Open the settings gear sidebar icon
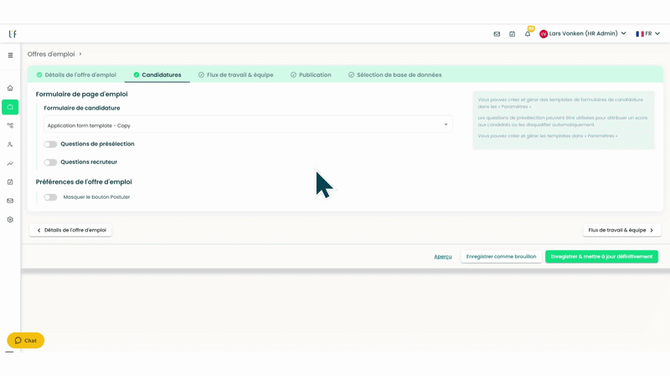The width and height of the screenshot is (670, 376). (x=10, y=220)
